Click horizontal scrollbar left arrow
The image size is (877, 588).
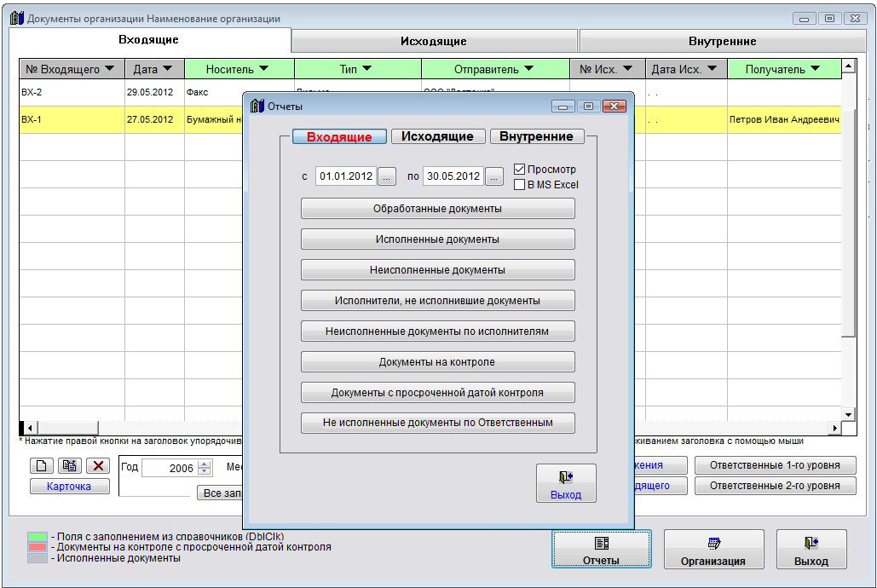tap(30, 428)
